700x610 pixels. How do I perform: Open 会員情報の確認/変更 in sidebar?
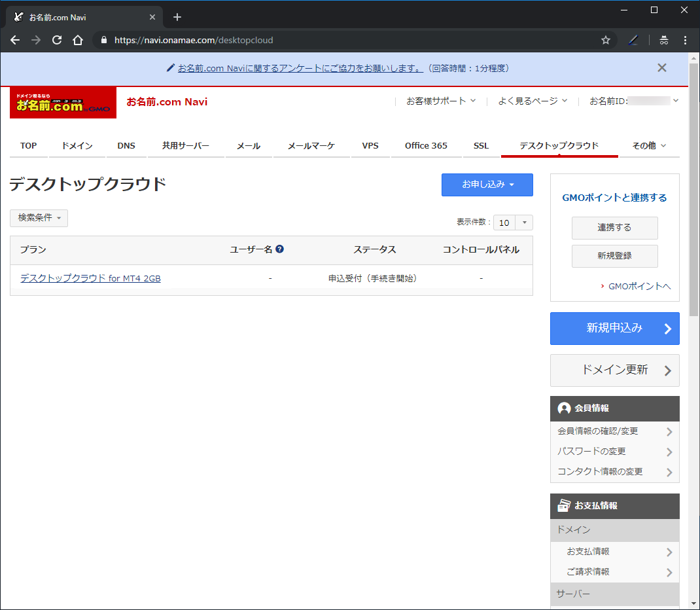click(615, 431)
